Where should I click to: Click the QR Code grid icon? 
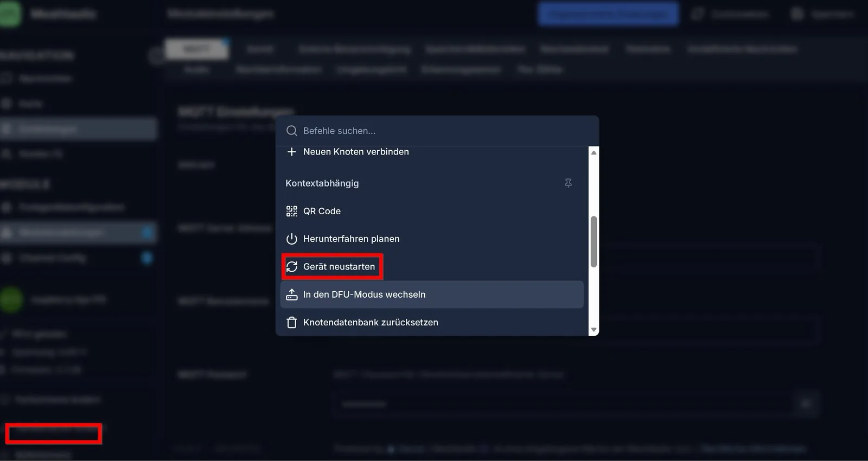coord(292,211)
